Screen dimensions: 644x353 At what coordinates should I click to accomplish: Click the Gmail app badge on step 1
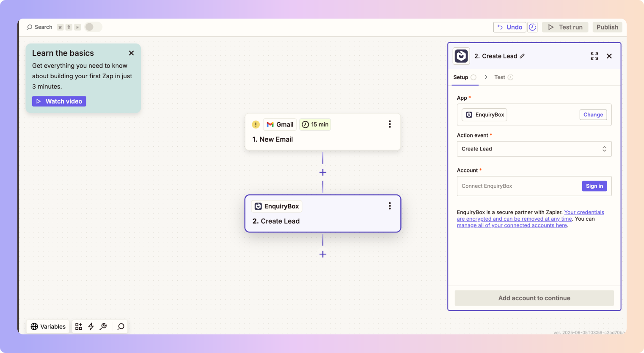click(280, 124)
